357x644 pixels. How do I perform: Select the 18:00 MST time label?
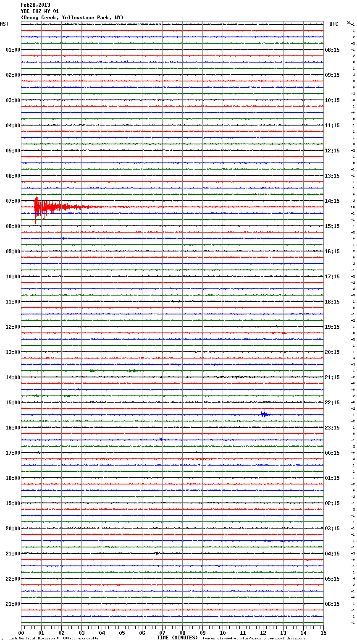pyautogui.click(x=13, y=478)
